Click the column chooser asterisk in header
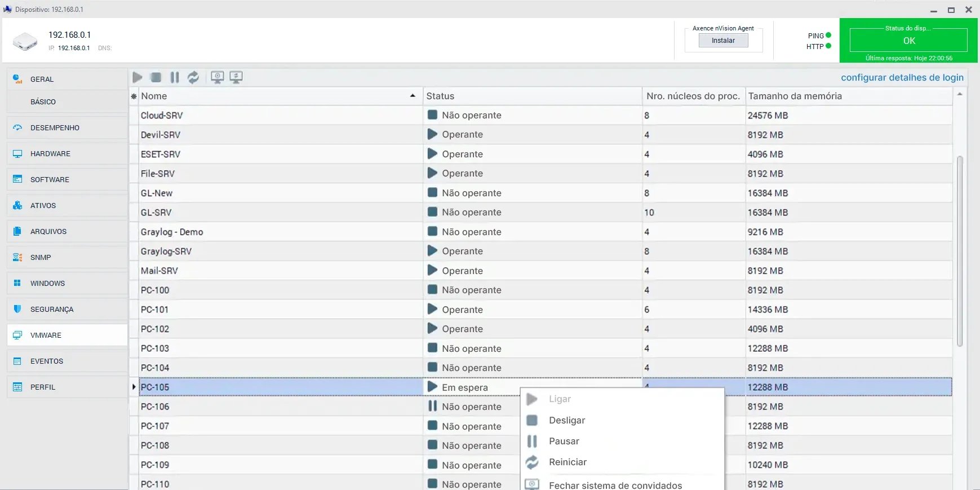The height and width of the screenshot is (490, 980). pyautogui.click(x=134, y=96)
